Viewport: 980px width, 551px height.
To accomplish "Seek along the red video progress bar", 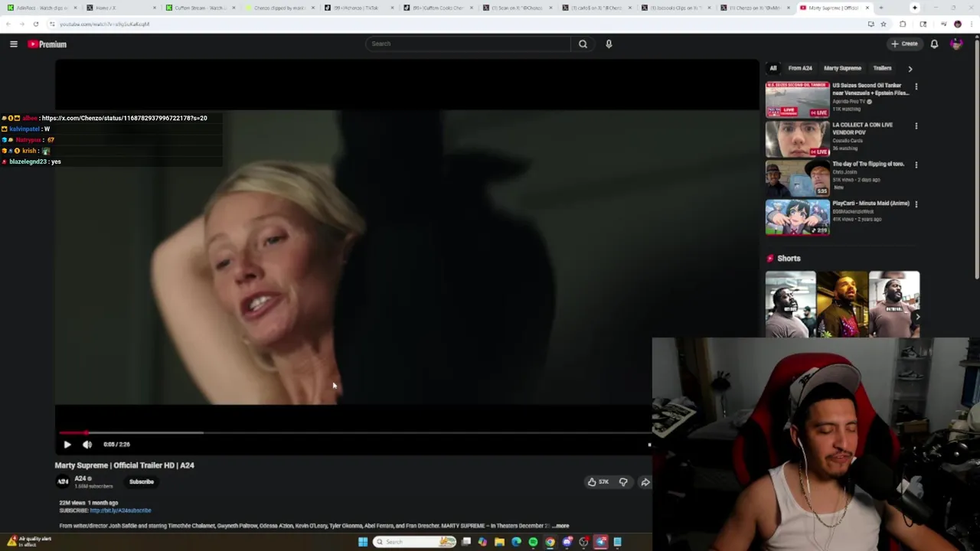I will click(355, 433).
